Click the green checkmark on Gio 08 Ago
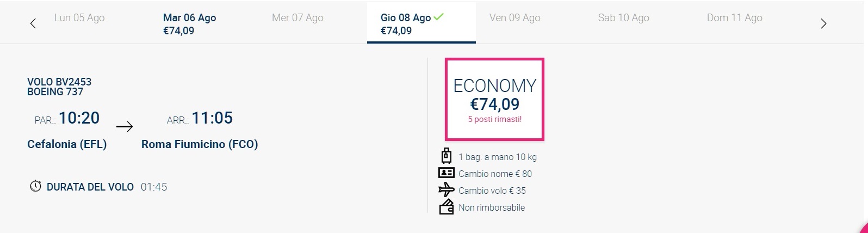Image resolution: width=868 pixels, height=233 pixels. (439, 17)
